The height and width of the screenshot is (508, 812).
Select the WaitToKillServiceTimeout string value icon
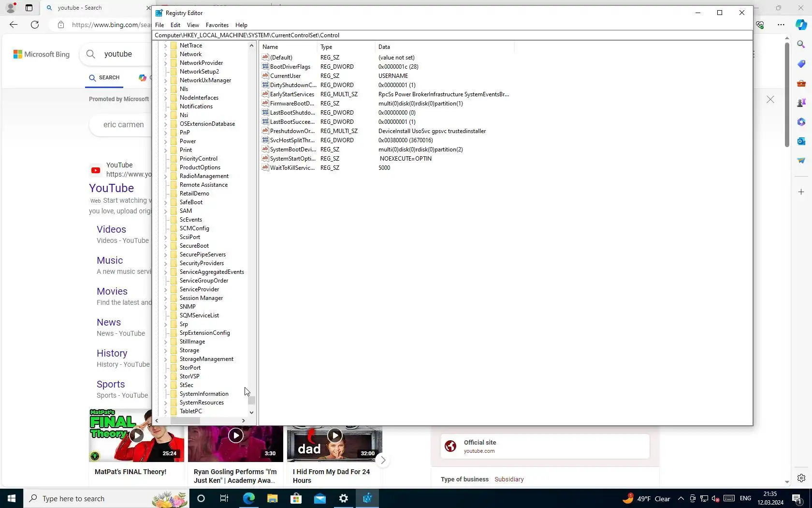(265, 168)
